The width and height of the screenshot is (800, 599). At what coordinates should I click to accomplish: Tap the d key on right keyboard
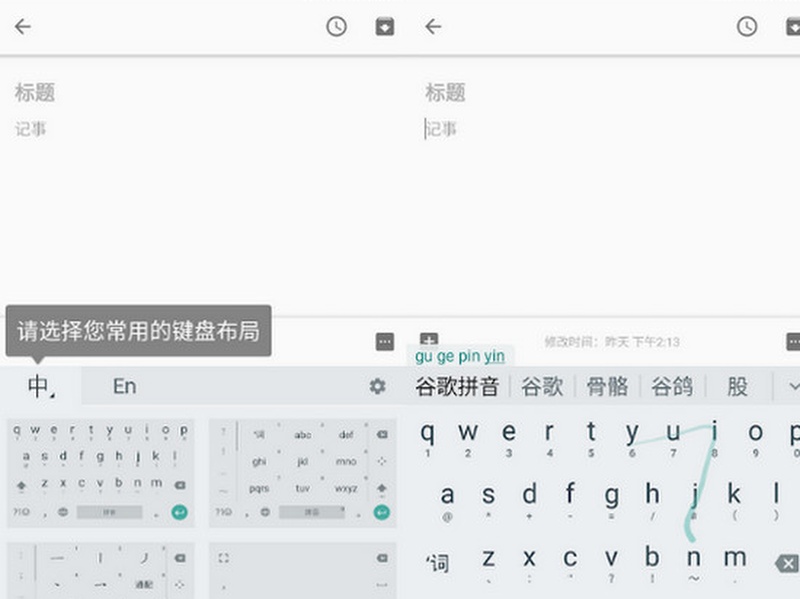530,501
